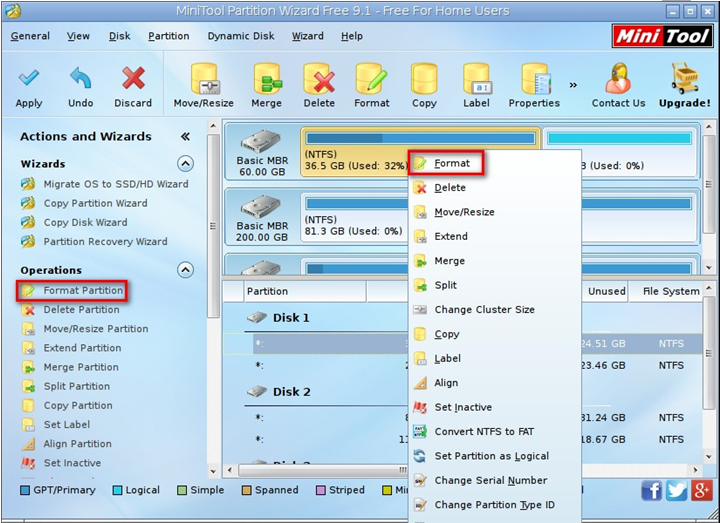This screenshot has width=720, height=523.
Task: Click the Copy toolbar icon
Action: pos(424,79)
